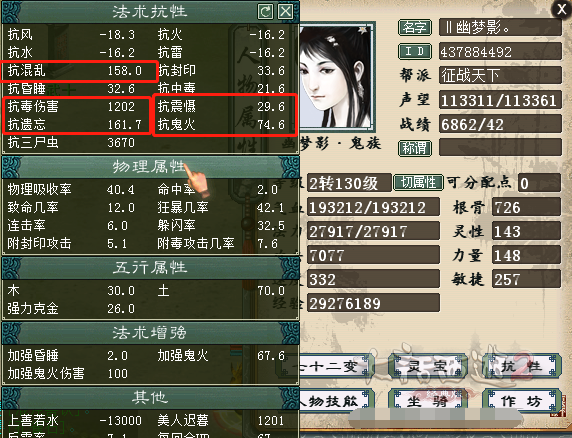Screen dimensions: 572x438
Task: Select the 其他 section header
Action: tap(150, 397)
